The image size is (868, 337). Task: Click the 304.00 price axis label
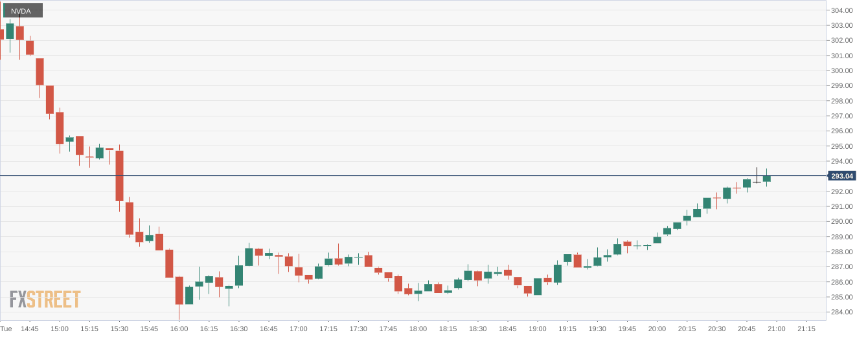(x=841, y=10)
